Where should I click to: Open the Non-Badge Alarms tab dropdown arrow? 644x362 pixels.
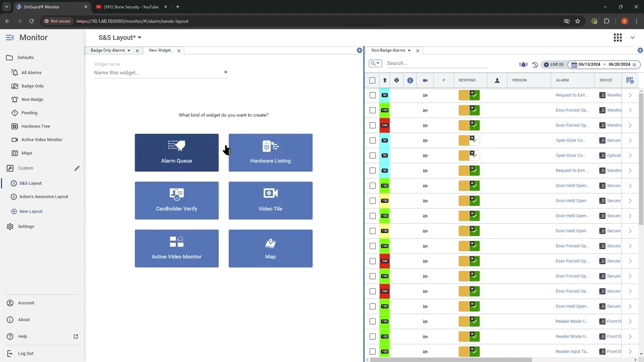tap(409, 50)
